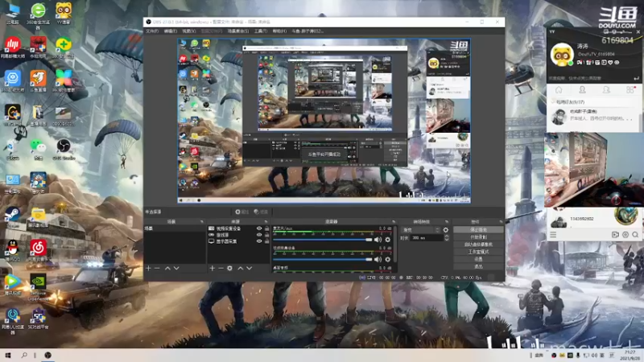Open the first menu in OBS menu bar

click(152, 31)
